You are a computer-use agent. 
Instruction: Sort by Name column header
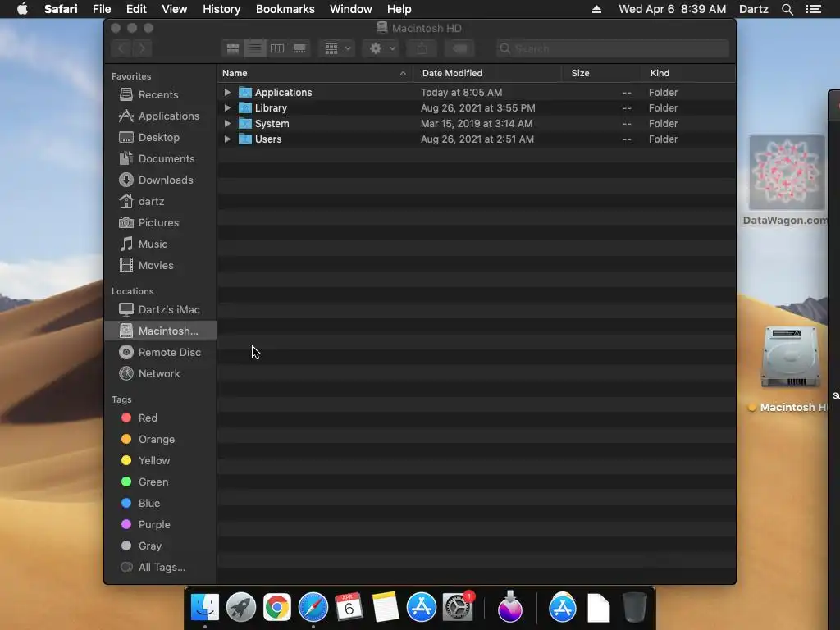click(315, 73)
